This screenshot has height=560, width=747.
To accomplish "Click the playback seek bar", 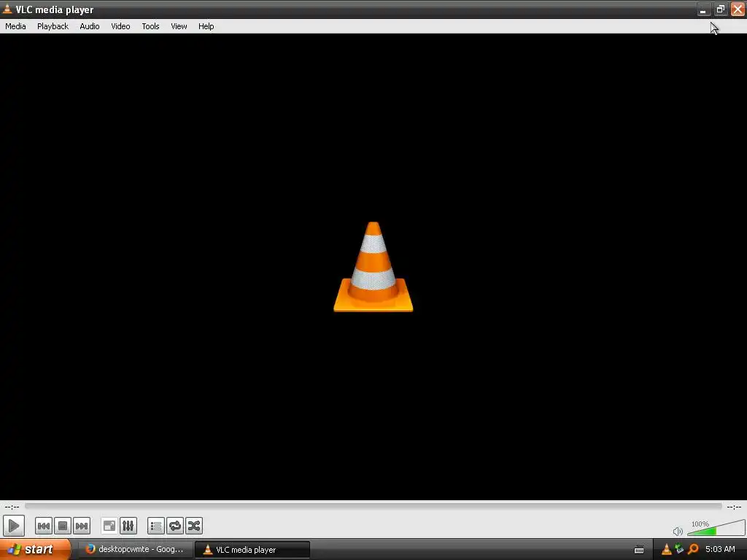I will coord(373,506).
